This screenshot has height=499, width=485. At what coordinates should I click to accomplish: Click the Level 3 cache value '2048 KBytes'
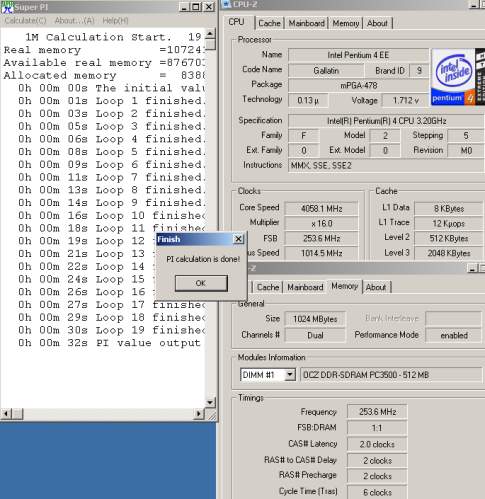(x=449, y=253)
